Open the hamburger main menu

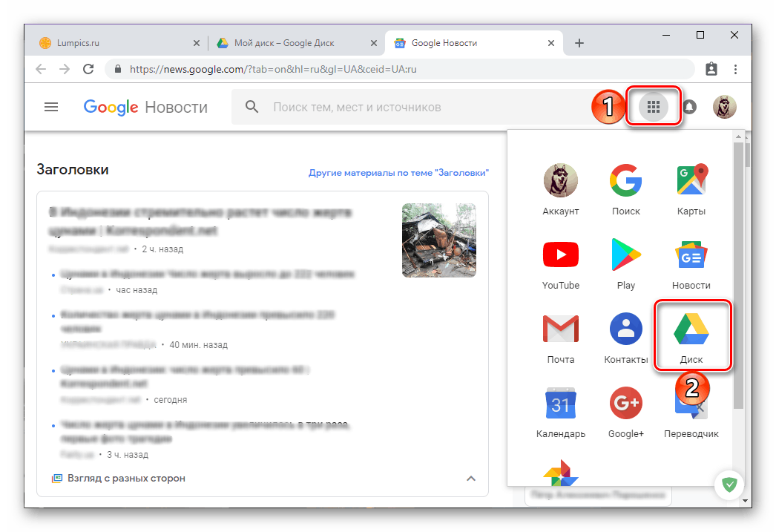(x=51, y=107)
